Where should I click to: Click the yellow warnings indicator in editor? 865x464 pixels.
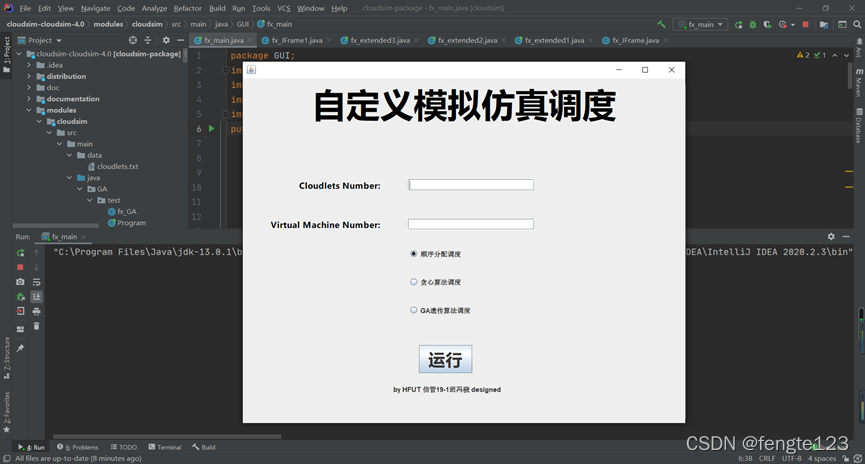pos(803,55)
